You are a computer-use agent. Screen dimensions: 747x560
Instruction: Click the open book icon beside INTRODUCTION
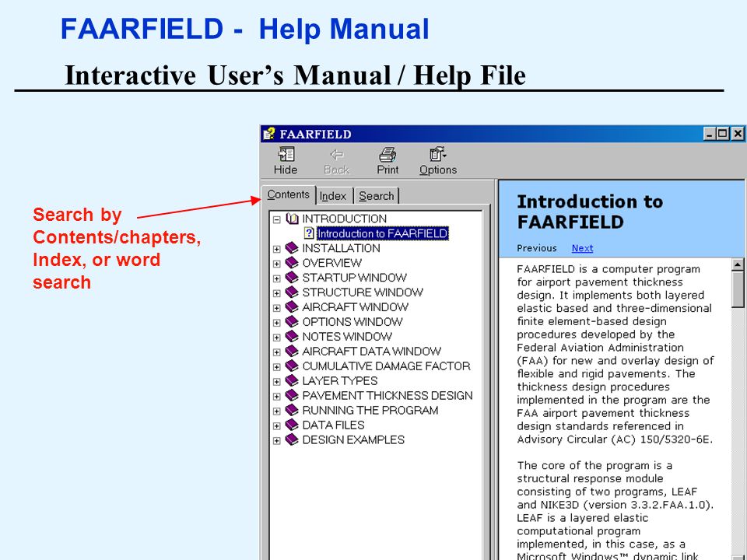point(292,219)
